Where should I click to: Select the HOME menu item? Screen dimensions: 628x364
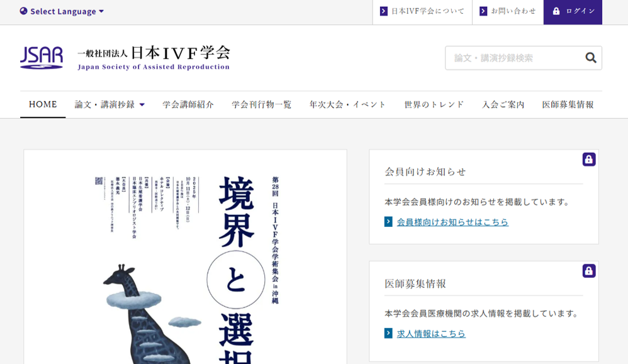tap(43, 104)
